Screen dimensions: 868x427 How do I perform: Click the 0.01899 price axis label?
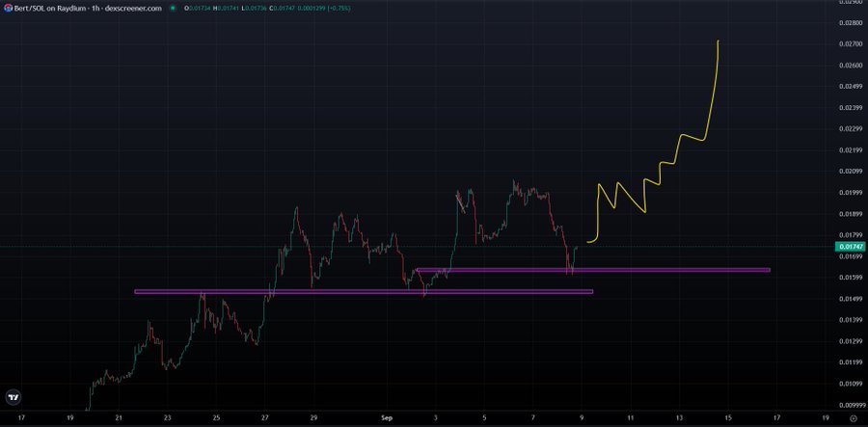coord(852,214)
